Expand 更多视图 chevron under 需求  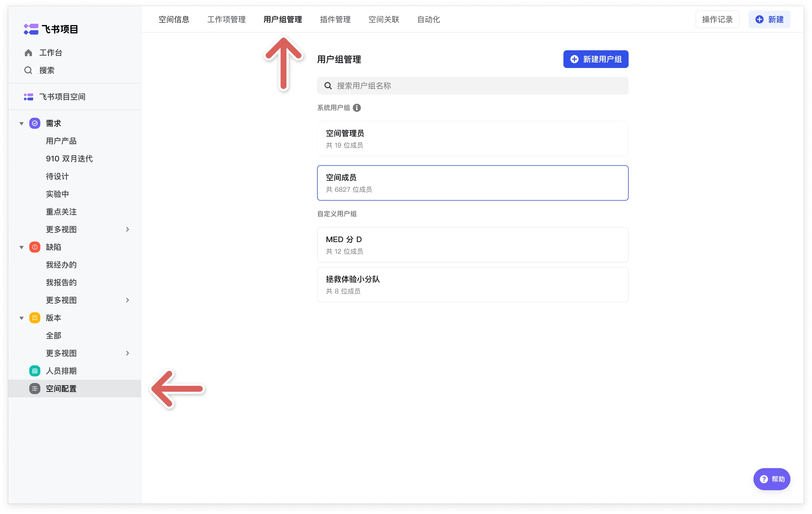click(128, 229)
